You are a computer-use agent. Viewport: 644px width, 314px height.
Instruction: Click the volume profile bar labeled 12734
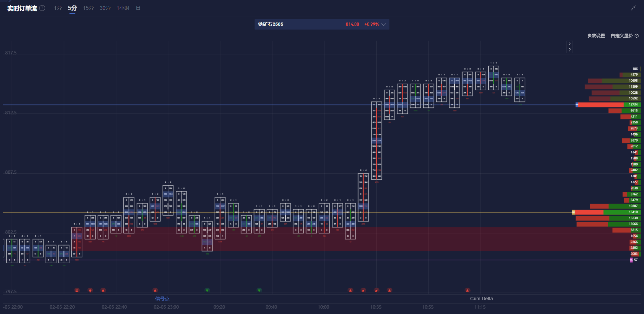pos(608,105)
